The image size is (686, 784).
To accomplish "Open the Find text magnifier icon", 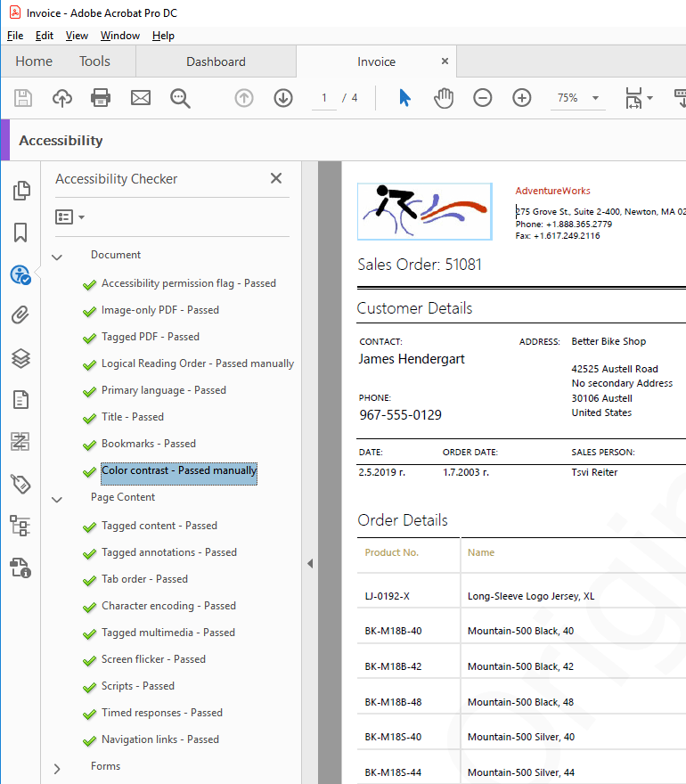I will pyautogui.click(x=180, y=98).
